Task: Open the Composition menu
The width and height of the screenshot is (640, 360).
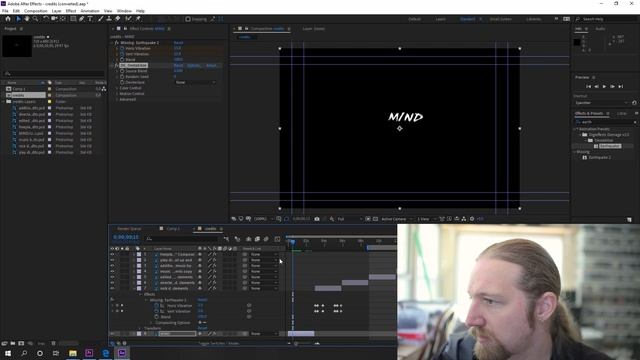Action: pos(36,11)
